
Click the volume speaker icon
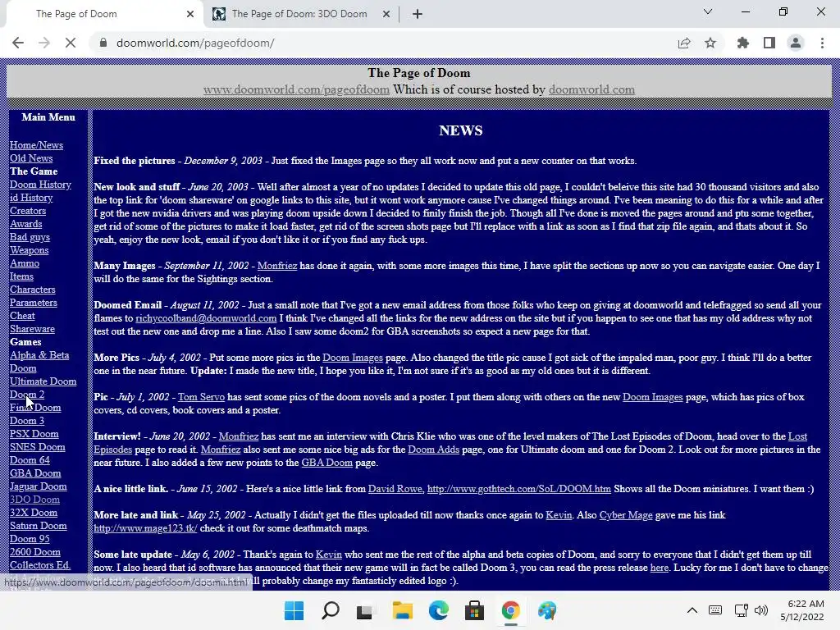[x=760, y=610]
